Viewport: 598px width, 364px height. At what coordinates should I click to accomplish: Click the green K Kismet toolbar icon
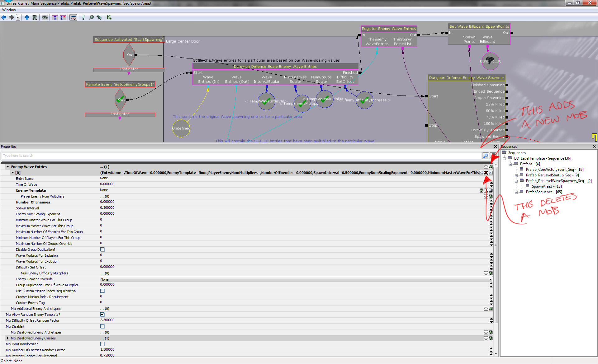tap(109, 17)
